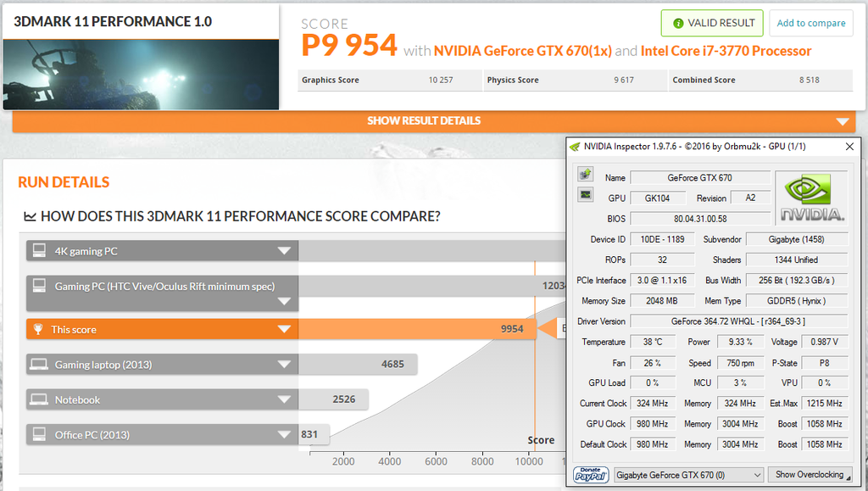Screen dimensions: 868x491
Task: Click the Memory Size 2048 MB value
Action: [662, 300]
